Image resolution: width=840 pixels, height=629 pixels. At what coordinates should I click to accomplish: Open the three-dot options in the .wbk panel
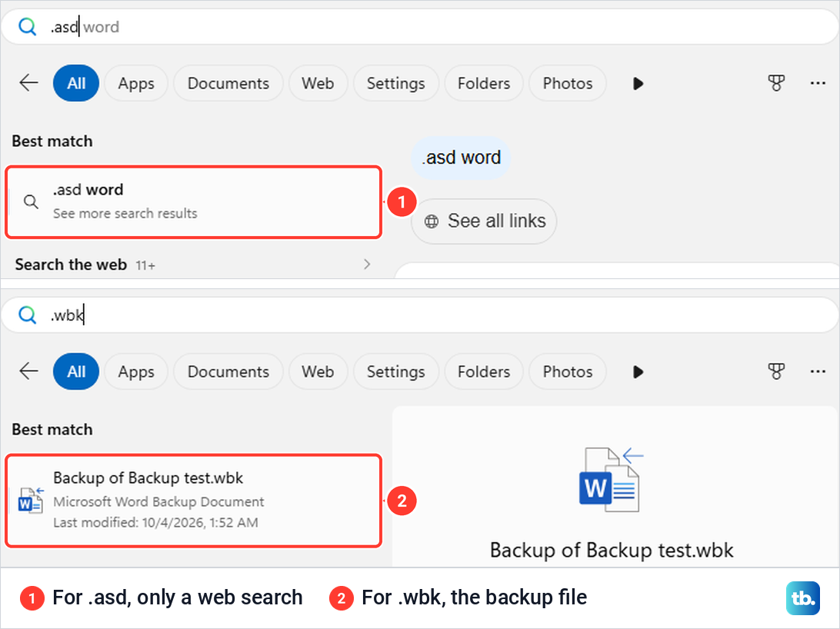coord(818,371)
